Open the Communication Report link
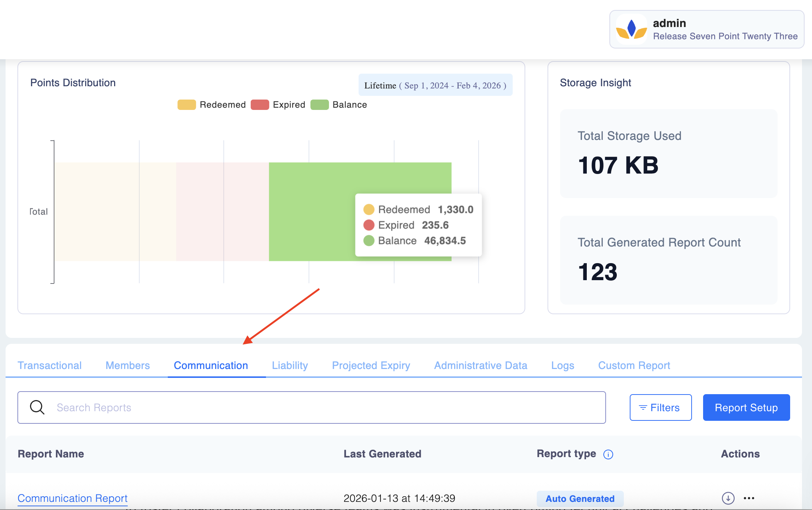 click(73, 498)
